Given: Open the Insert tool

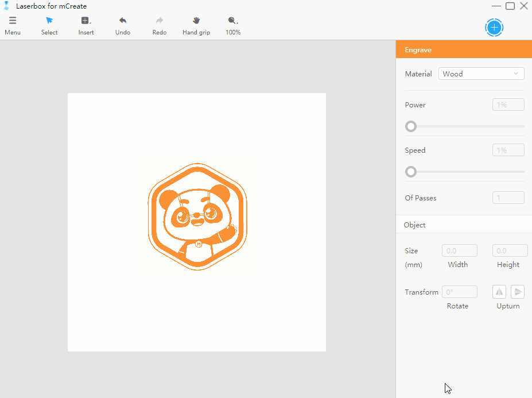Looking at the screenshot, I should click(x=86, y=26).
